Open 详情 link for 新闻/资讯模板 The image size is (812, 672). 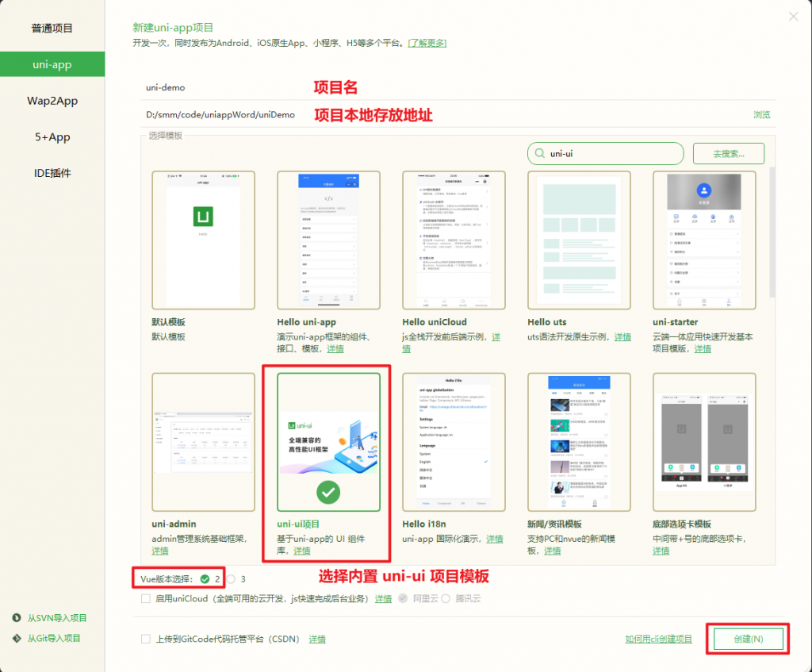click(x=552, y=551)
